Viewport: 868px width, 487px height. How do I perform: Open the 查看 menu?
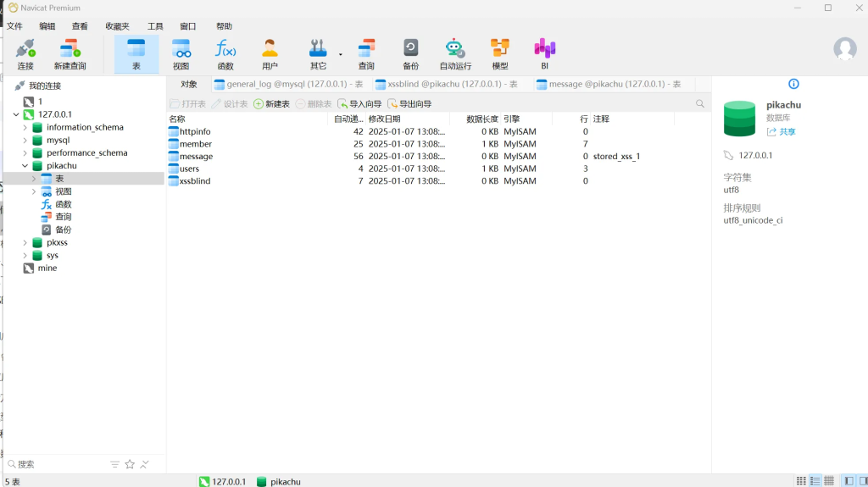click(x=80, y=26)
